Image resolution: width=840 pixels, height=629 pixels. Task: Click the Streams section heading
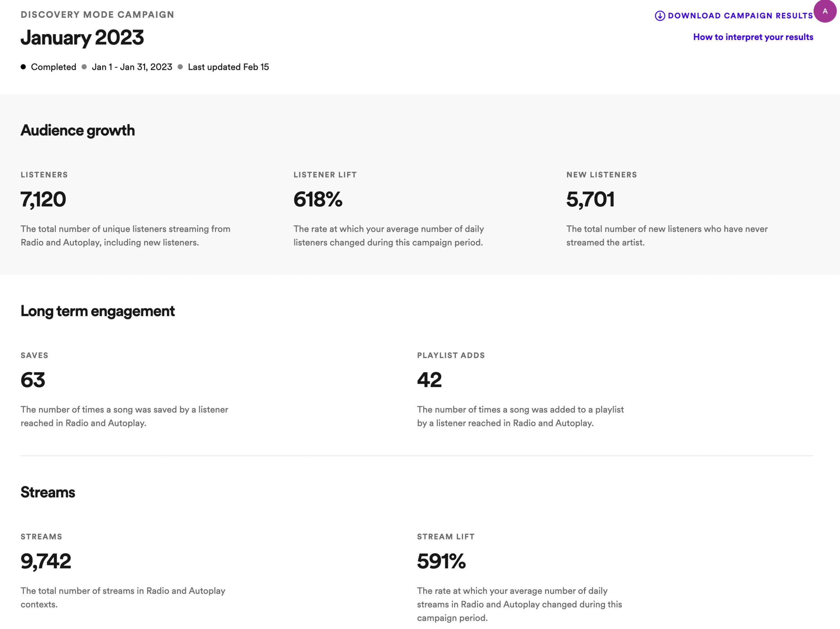[x=48, y=492]
